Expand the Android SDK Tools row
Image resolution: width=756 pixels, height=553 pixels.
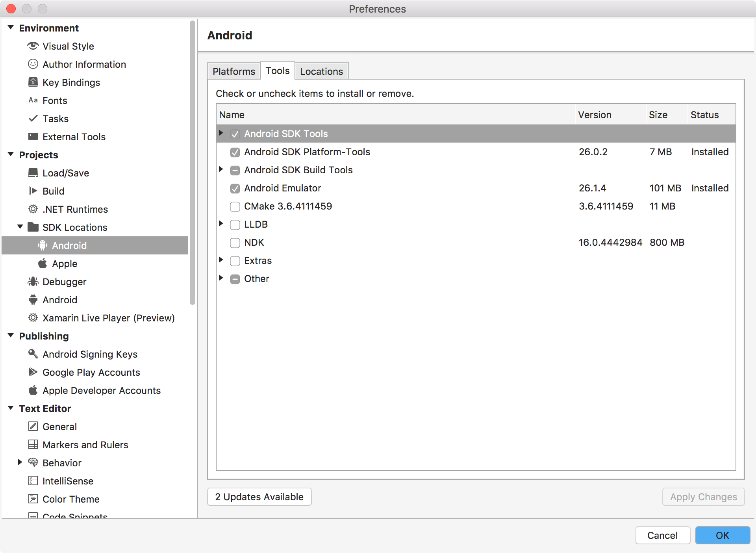pyautogui.click(x=221, y=133)
